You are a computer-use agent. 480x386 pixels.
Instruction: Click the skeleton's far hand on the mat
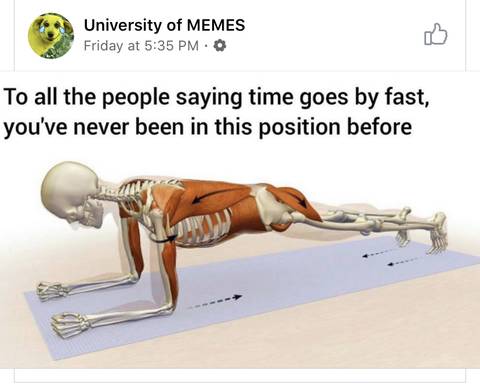tap(52, 291)
